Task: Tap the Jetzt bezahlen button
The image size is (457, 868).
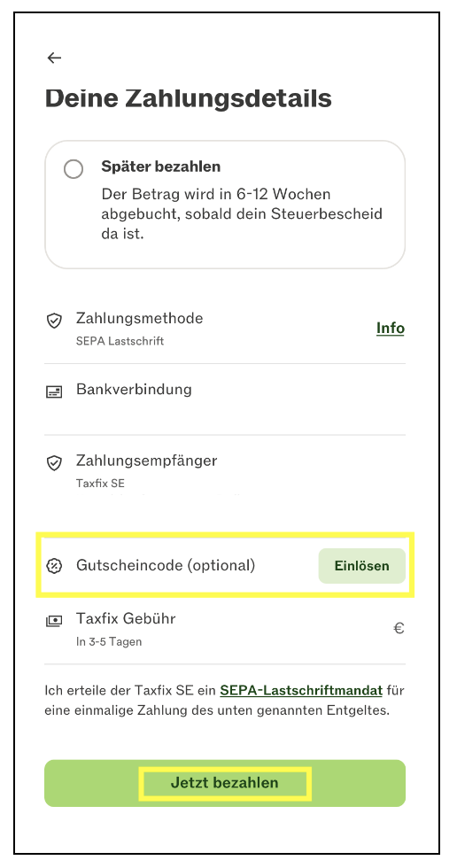Action: [x=225, y=783]
